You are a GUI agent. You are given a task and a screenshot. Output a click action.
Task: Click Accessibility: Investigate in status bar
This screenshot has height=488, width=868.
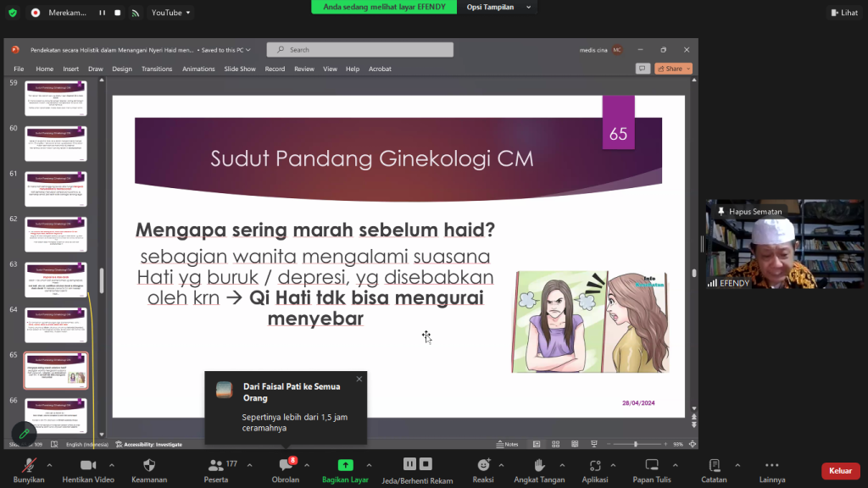point(149,444)
